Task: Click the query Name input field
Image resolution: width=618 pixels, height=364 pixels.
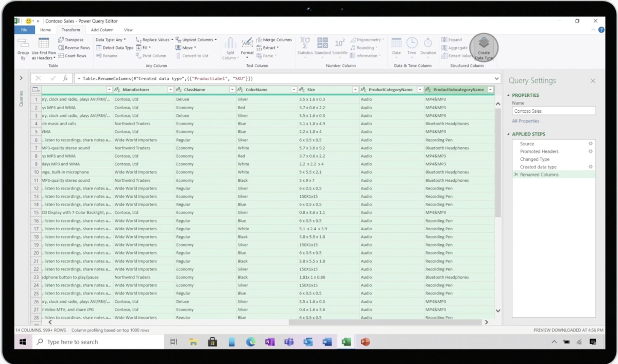Action: [553, 111]
